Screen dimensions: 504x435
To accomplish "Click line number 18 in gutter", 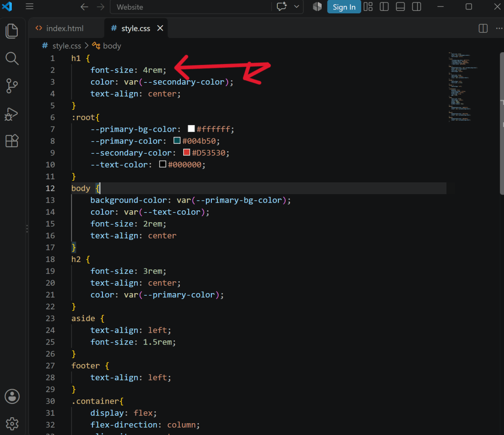I will pos(50,260).
